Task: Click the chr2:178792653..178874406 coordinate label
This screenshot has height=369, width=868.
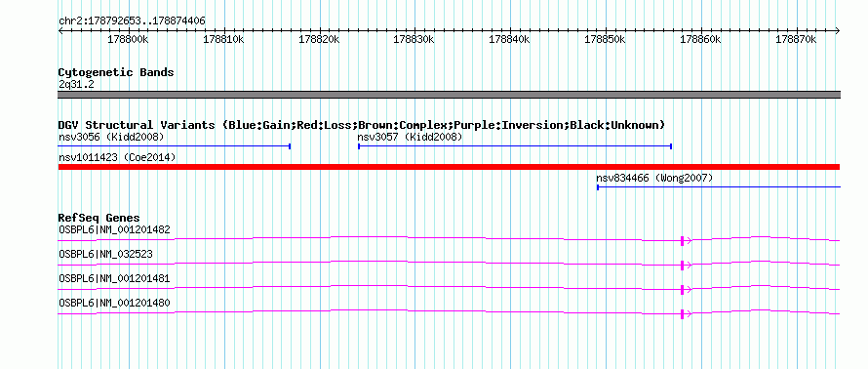Action: [x=132, y=20]
